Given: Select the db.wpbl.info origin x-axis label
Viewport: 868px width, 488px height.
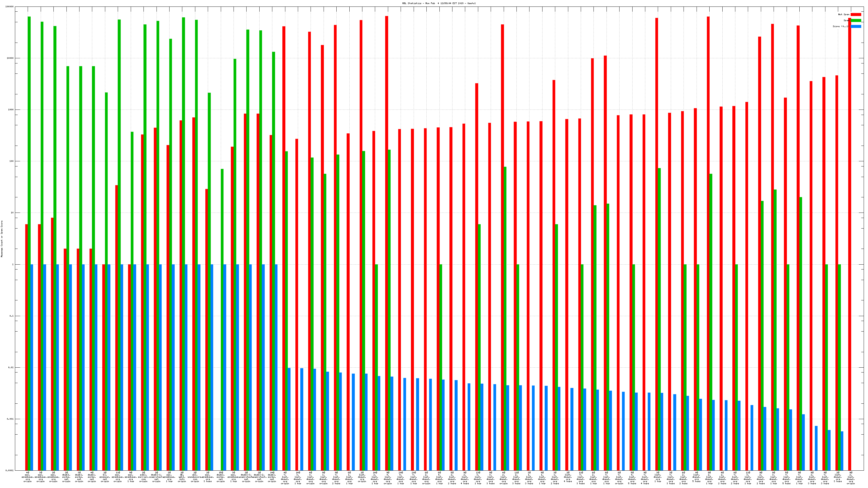Looking at the screenshot, I should [182, 477].
